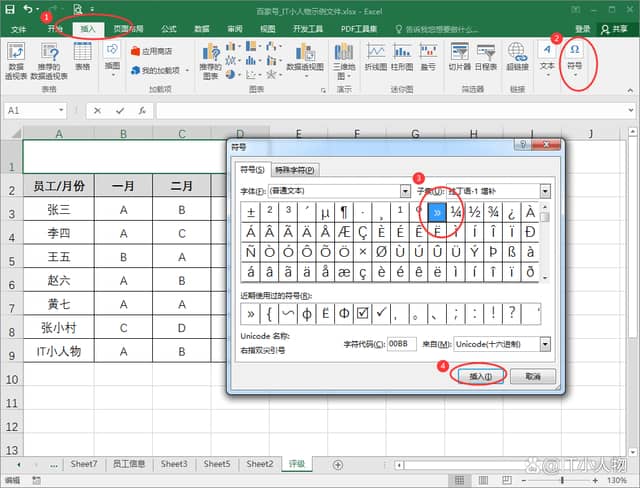The image size is (640, 488).
Task: Click the 登录 (Sign in) link
Action: [x=582, y=29]
